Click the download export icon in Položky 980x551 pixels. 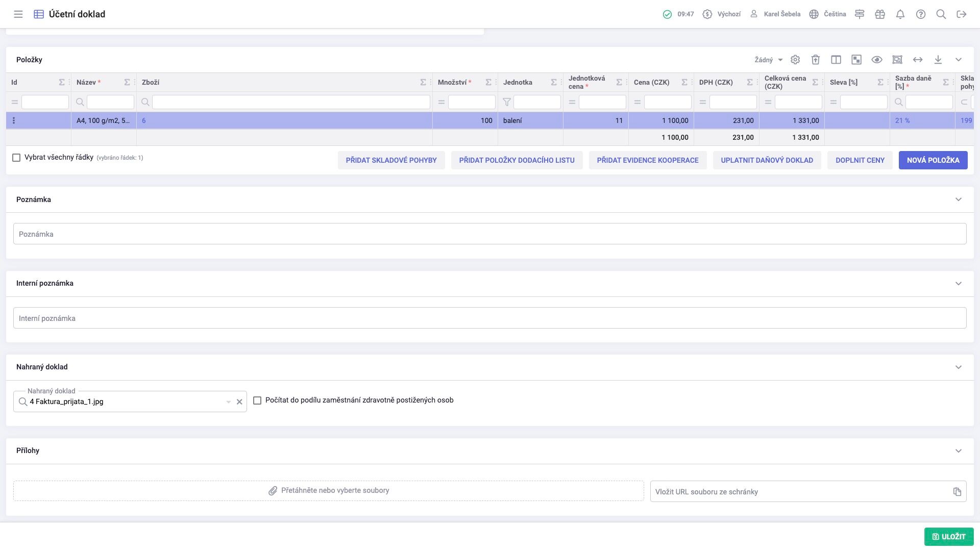click(x=938, y=60)
